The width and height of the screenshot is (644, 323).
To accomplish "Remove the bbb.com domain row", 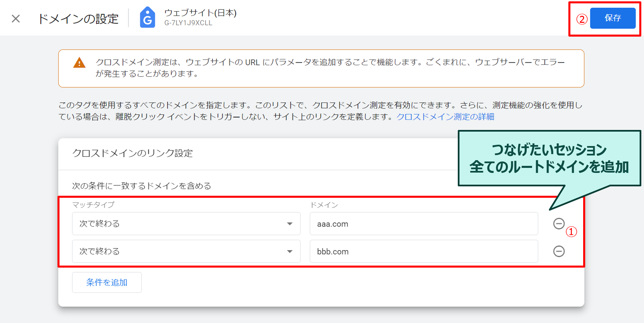I will [559, 251].
